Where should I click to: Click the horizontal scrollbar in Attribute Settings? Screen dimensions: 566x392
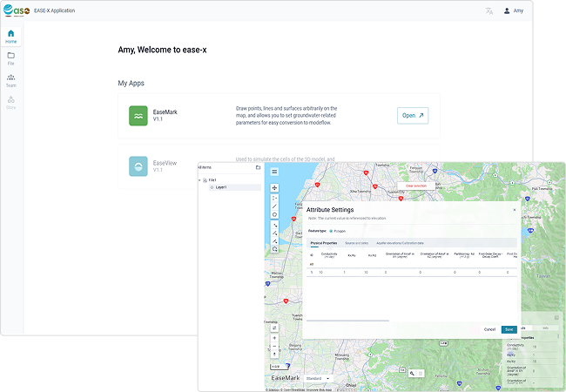(347, 321)
